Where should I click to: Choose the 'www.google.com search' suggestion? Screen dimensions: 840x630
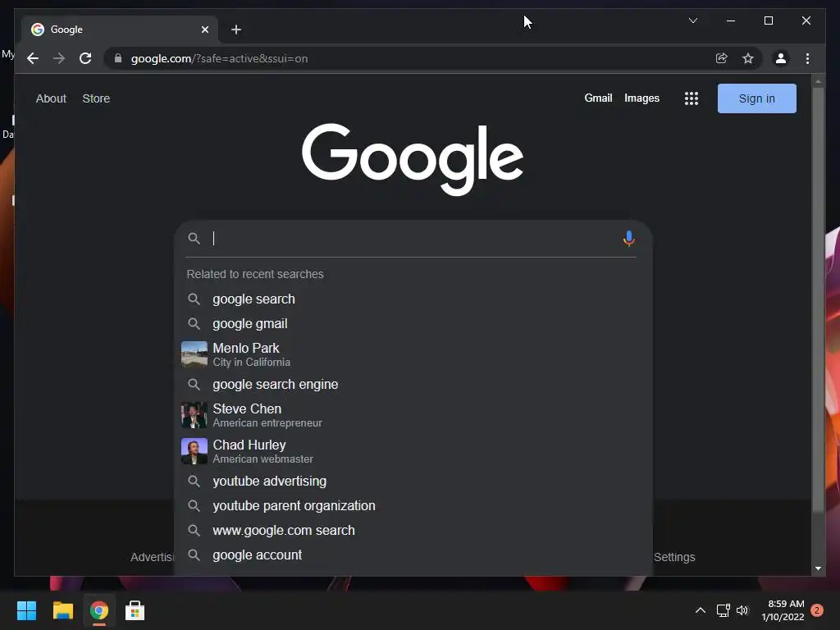click(x=413, y=531)
